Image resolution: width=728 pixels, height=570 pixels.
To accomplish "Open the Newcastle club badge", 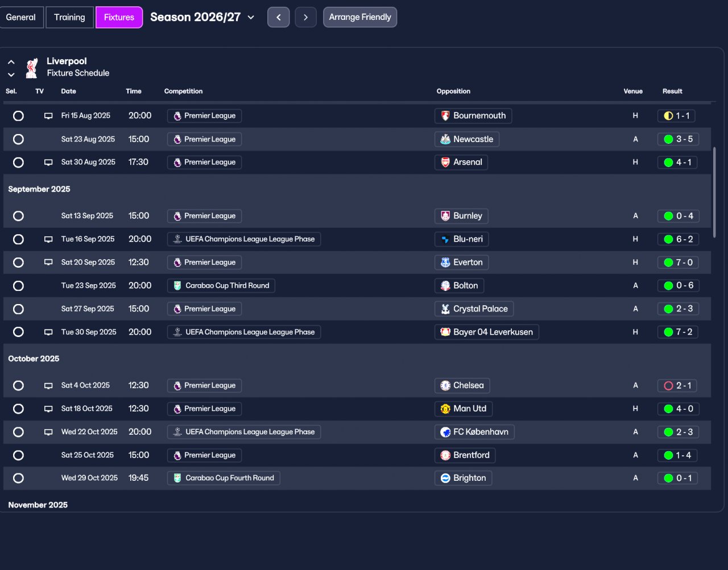I will [445, 139].
